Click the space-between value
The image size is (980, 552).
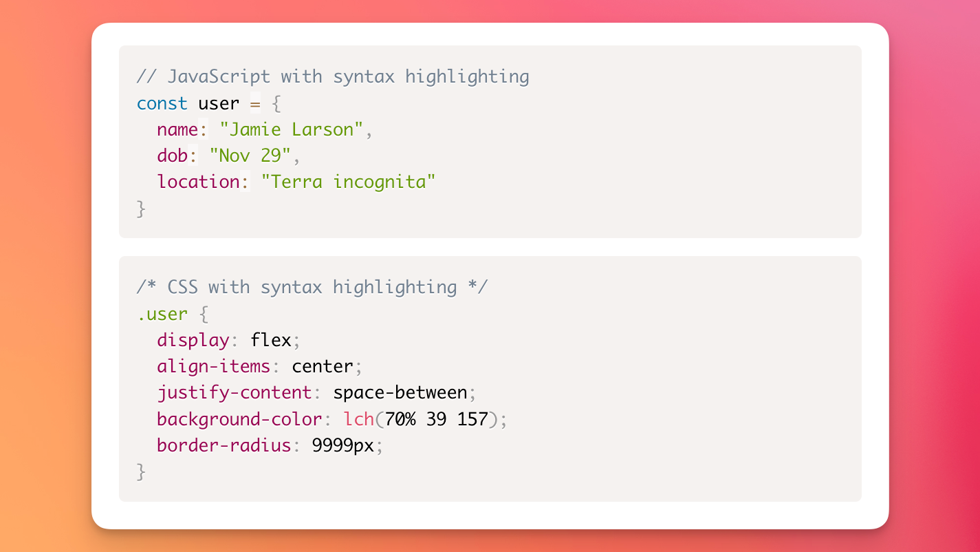400,392
